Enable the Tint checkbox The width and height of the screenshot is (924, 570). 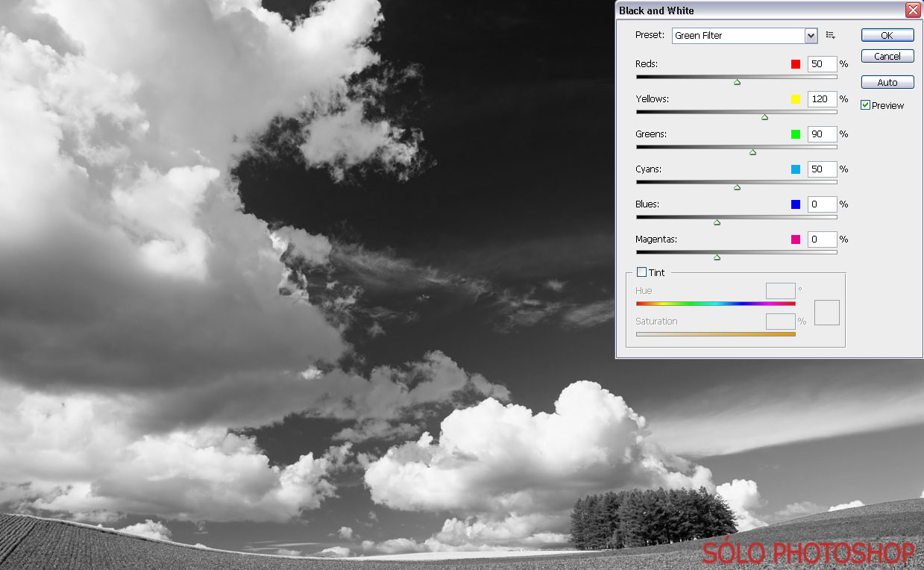[x=641, y=272]
